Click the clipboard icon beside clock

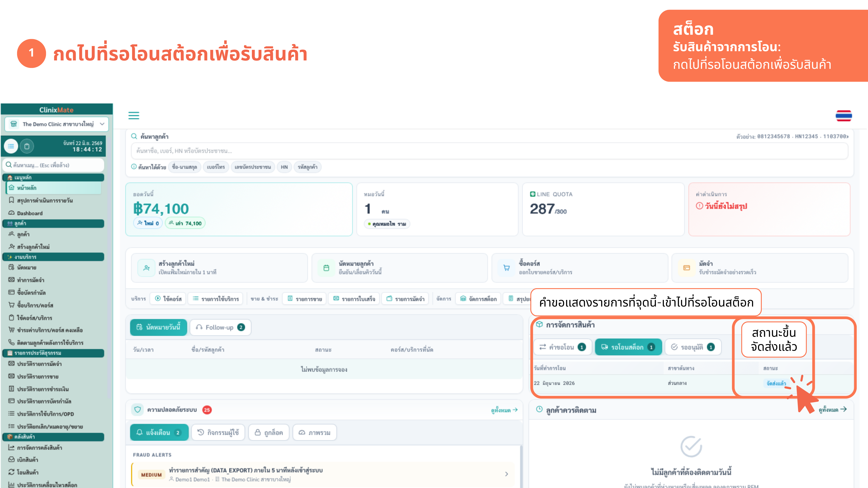tap(27, 146)
